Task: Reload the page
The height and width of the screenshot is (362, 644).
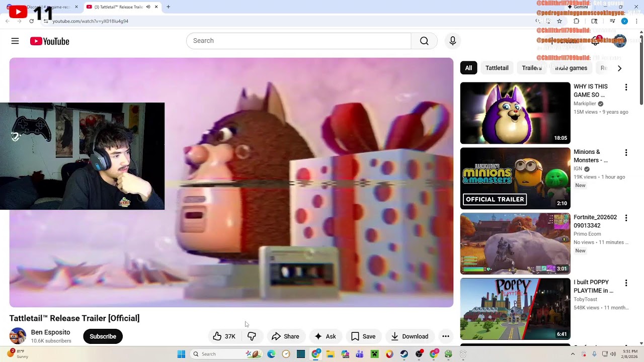Action: coord(31,21)
